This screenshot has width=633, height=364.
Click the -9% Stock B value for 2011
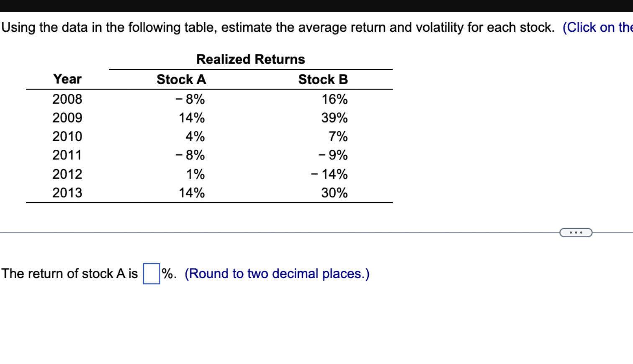(x=333, y=155)
